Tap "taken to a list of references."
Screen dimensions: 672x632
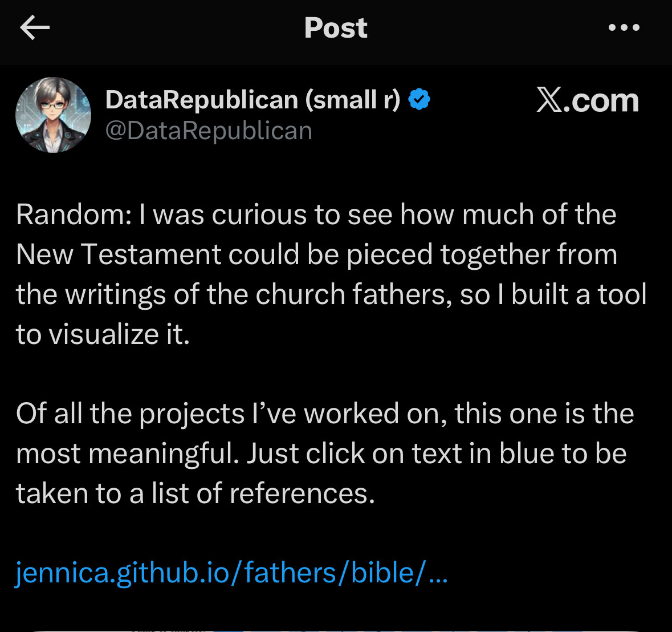click(196, 493)
